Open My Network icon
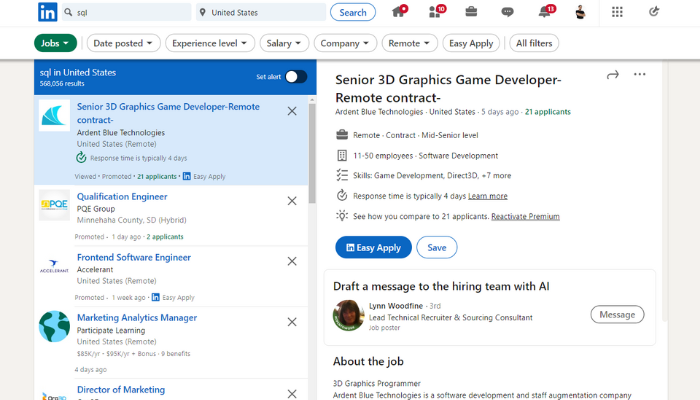 tap(435, 12)
